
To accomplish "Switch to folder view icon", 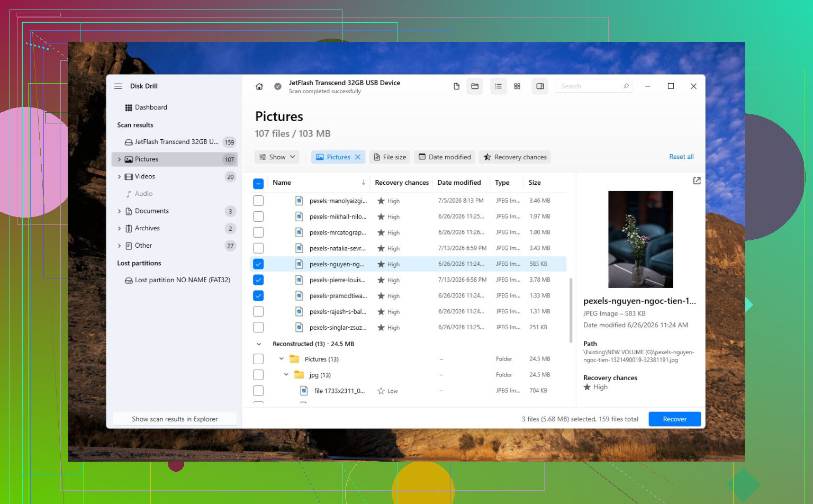I will click(x=475, y=86).
